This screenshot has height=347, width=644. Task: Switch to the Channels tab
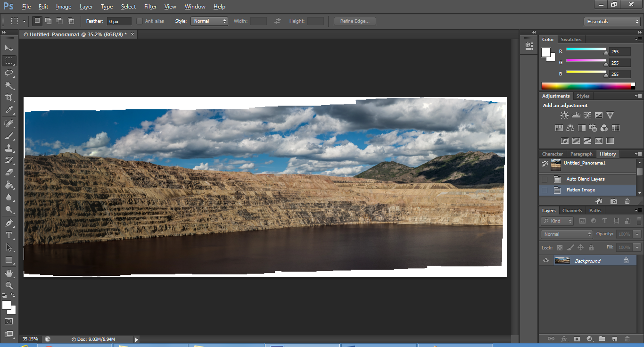572,211
